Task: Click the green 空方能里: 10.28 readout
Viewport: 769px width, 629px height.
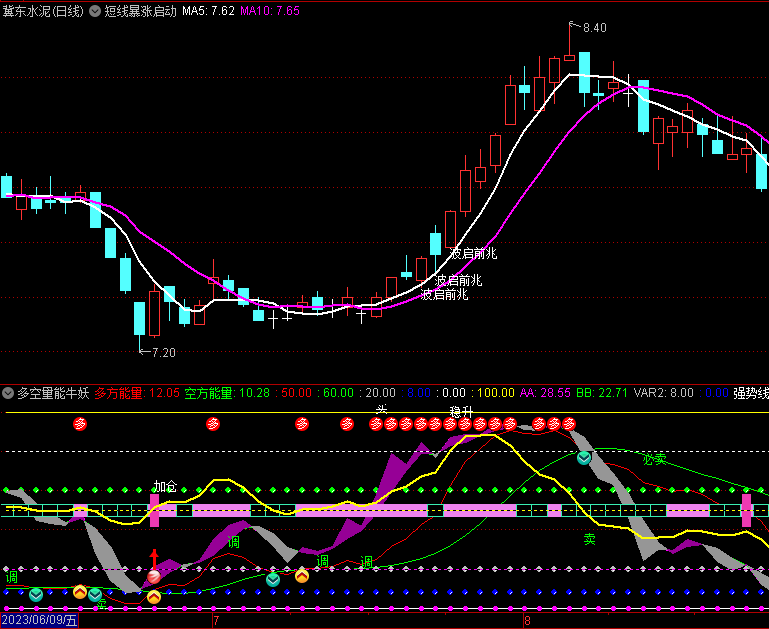Action: tap(227, 393)
